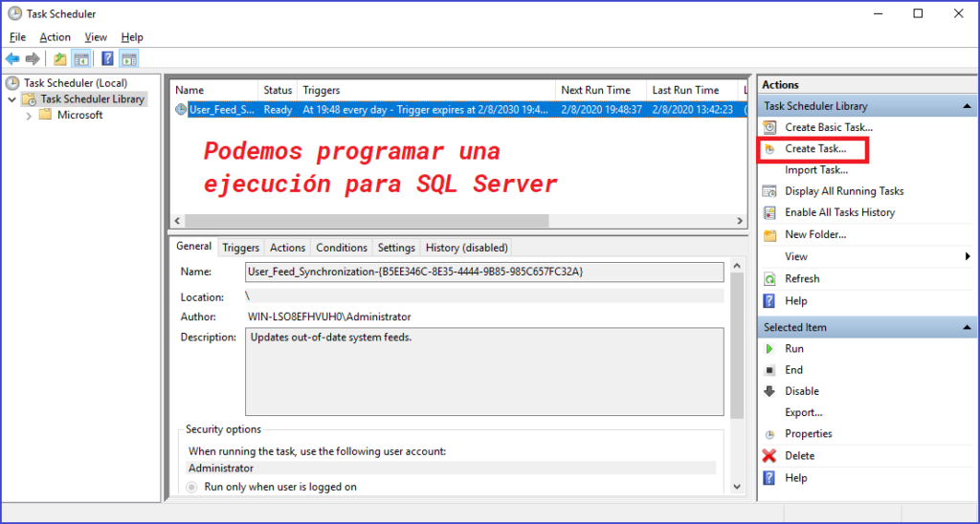Select the General tab
Screen dimensions: 980x524
(x=193, y=246)
